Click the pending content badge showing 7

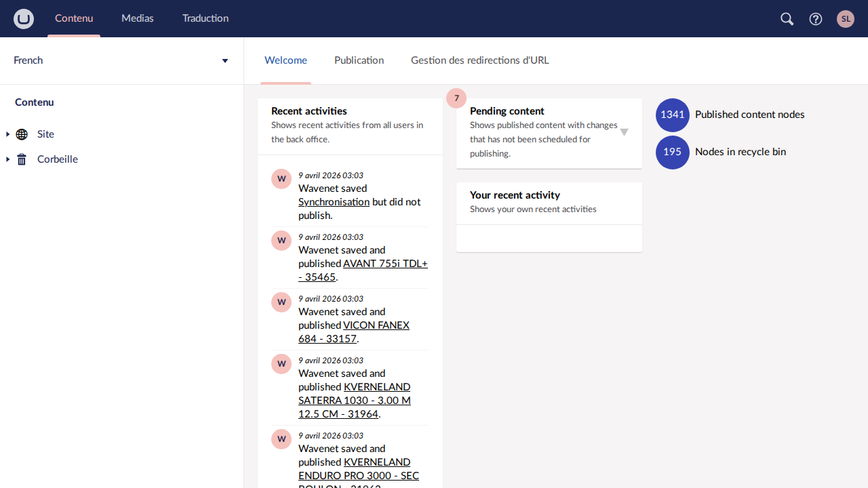point(456,98)
